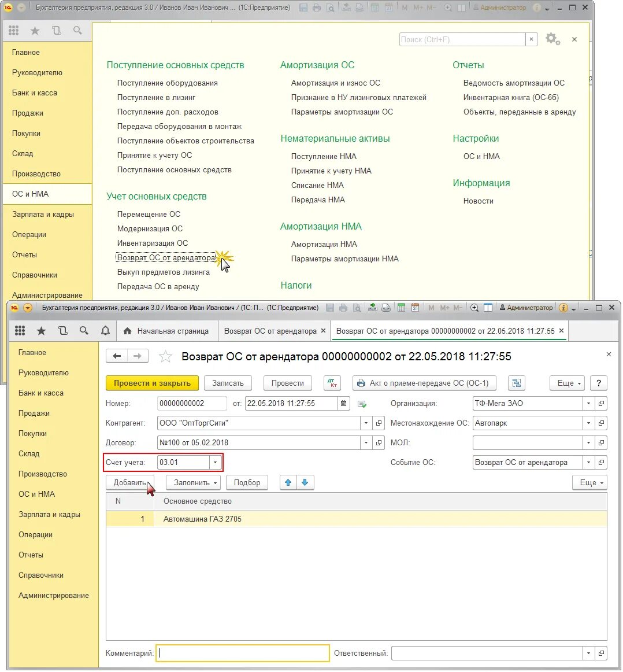Print Акт о приеме-передаче ОС (ОС-1)
623x672 pixels.
[x=424, y=383]
